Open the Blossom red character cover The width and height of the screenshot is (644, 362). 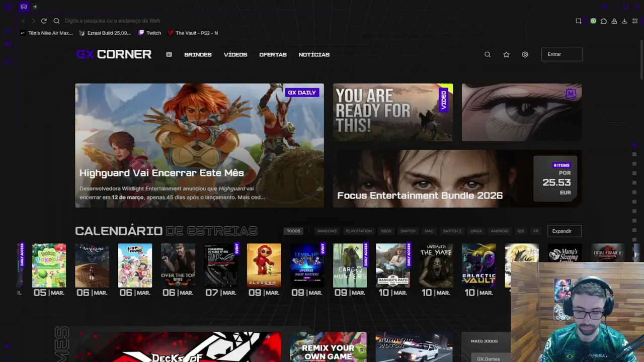point(264,265)
